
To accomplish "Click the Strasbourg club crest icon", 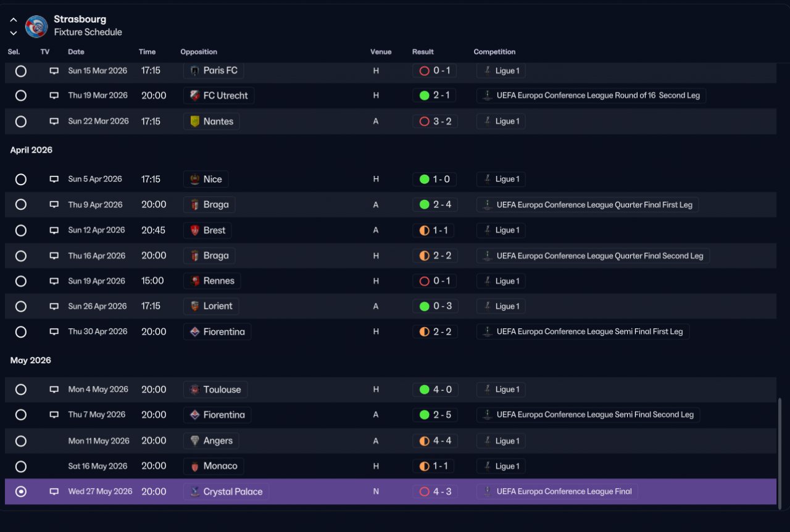I will click(x=36, y=27).
